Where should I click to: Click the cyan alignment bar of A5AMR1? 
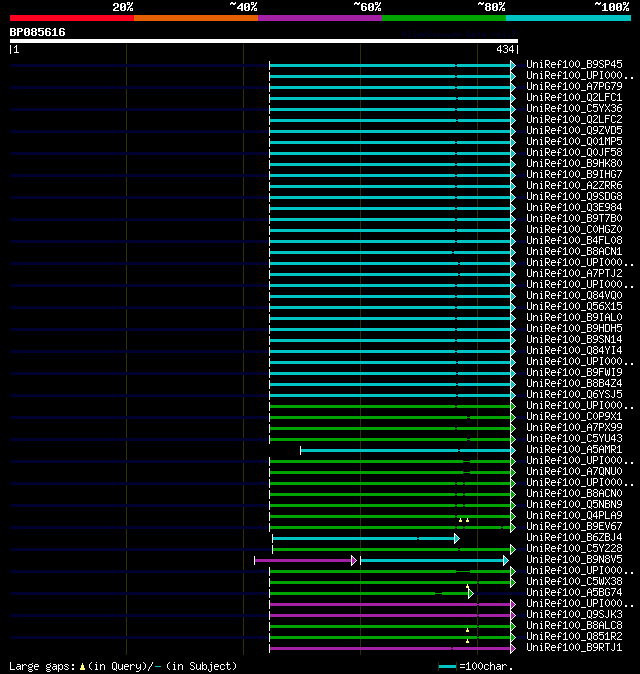click(408, 450)
